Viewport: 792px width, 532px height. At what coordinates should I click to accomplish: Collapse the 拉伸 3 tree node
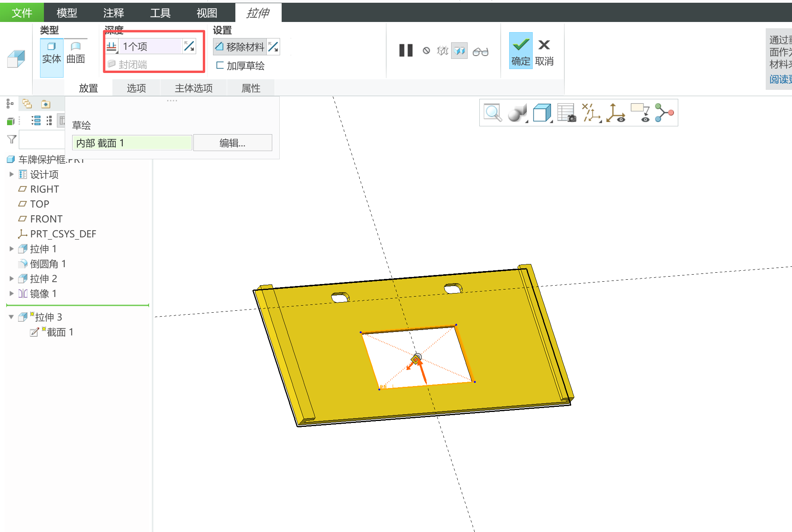coord(11,317)
